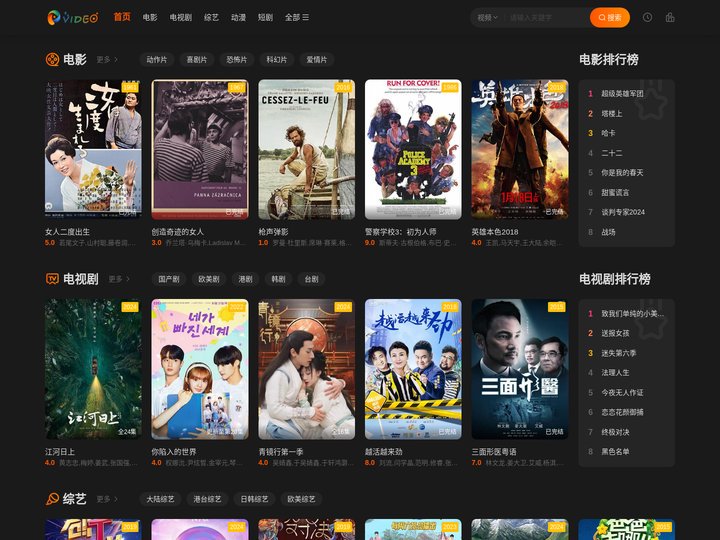This screenshot has width=720, height=540.
Task: Click the icon beside 综艺 heading
Action: point(52,499)
